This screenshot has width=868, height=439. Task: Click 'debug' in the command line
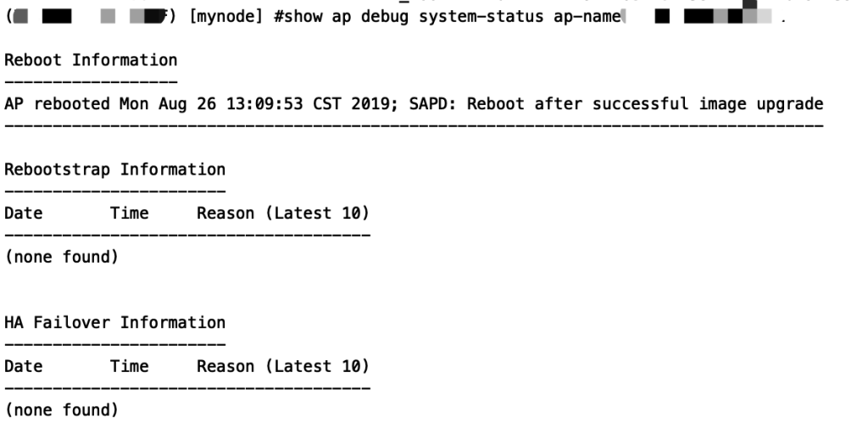(x=385, y=17)
